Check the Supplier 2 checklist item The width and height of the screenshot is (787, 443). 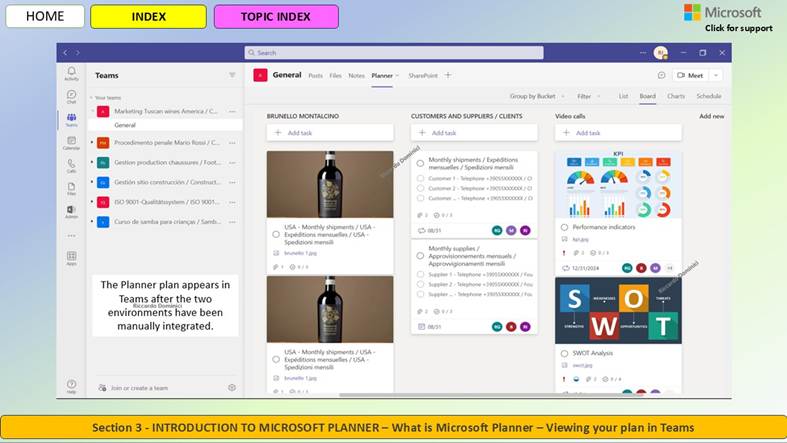pos(421,284)
